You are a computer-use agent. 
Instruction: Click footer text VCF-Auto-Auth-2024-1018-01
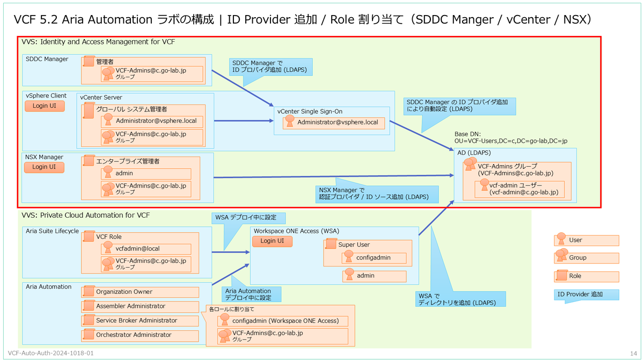point(51,353)
